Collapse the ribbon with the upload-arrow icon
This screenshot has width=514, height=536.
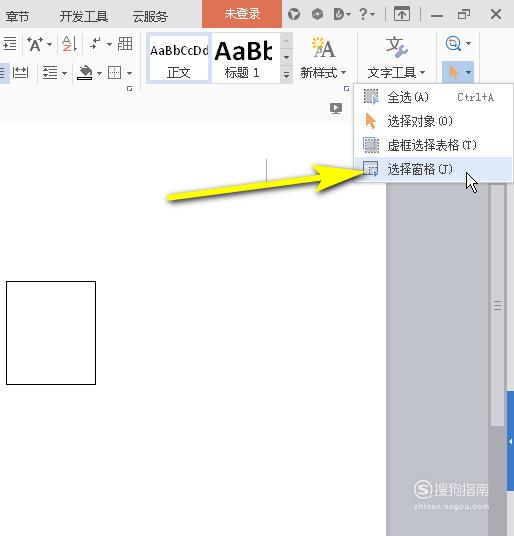coord(402,14)
